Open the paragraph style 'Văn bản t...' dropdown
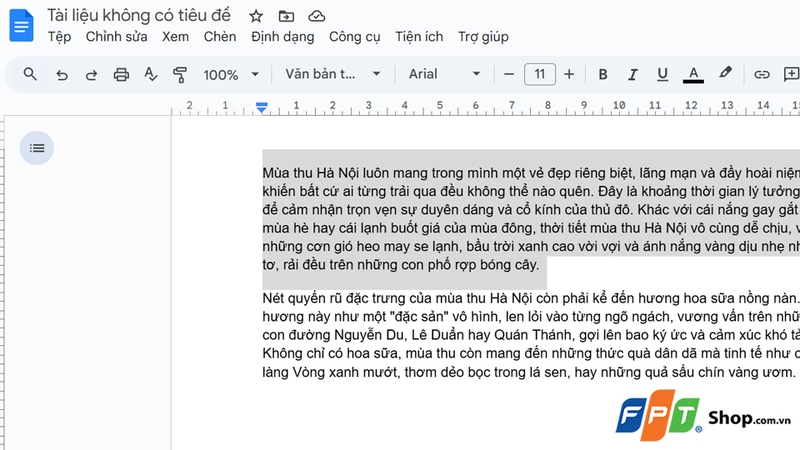 point(333,74)
